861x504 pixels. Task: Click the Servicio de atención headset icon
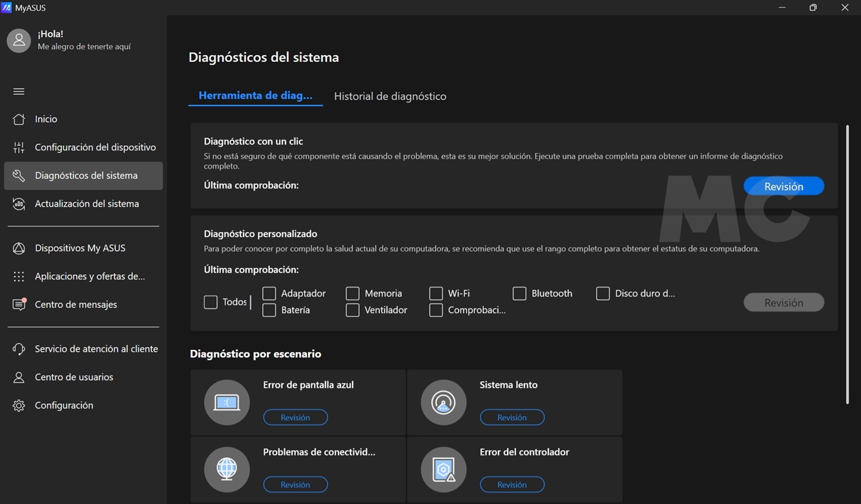click(x=19, y=349)
